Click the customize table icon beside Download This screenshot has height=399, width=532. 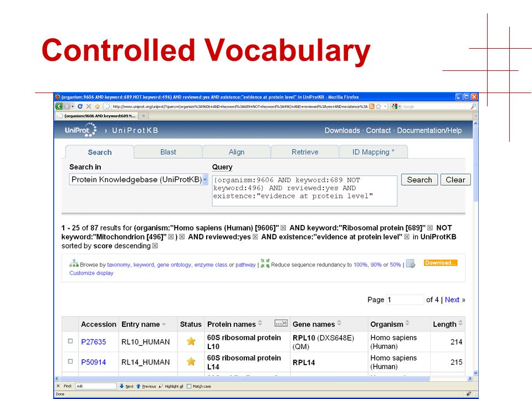click(411, 264)
